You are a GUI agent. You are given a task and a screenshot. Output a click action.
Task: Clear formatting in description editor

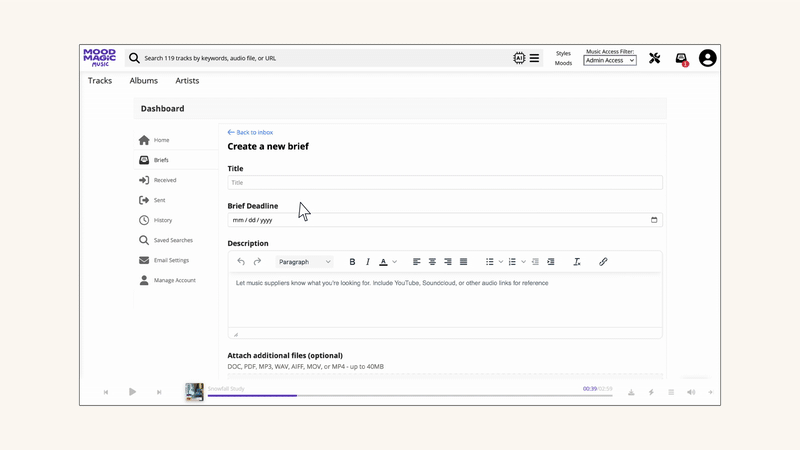577,262
